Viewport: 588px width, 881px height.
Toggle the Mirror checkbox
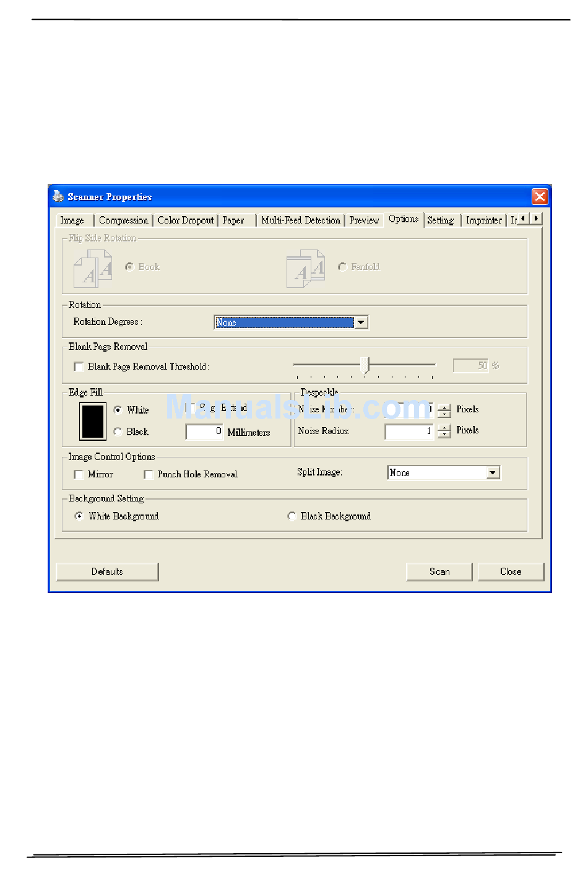79,474
